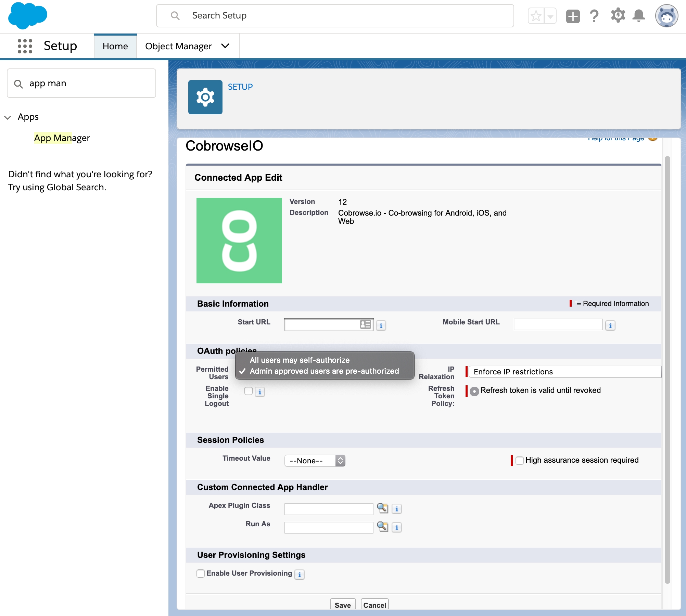This screenshot has height=616, width=686.
Task: Click the CobrowseIO green logo image
Action: (x=239, y=241)
